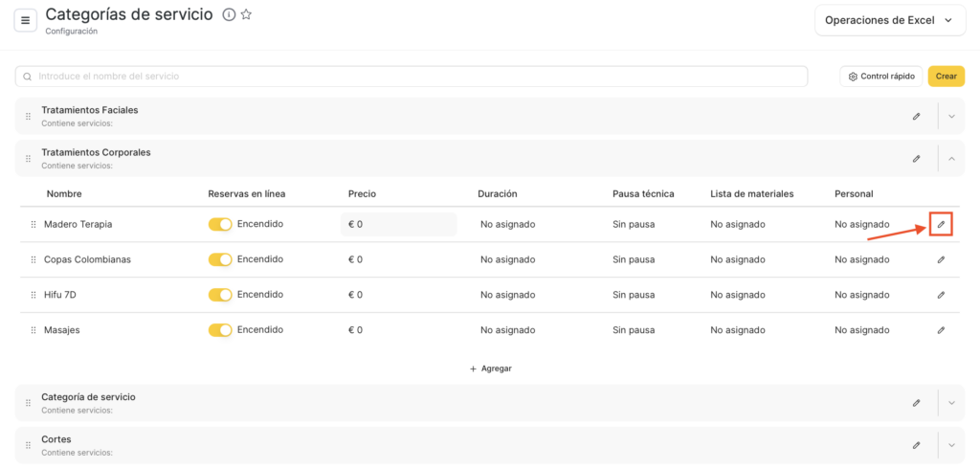Toggle online booking for Copas Colombianas
This screenshot has width=980, height=469.
pos(220,259)
